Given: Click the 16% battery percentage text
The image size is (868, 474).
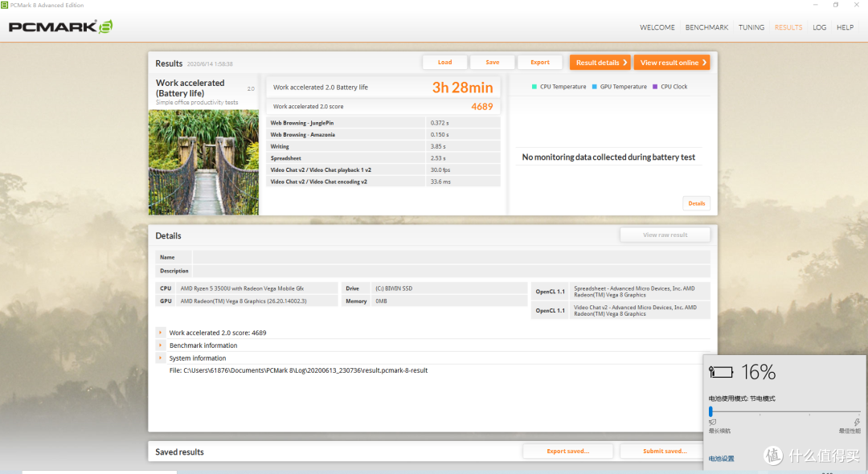Looking at the screenshot, I should 759,372.
